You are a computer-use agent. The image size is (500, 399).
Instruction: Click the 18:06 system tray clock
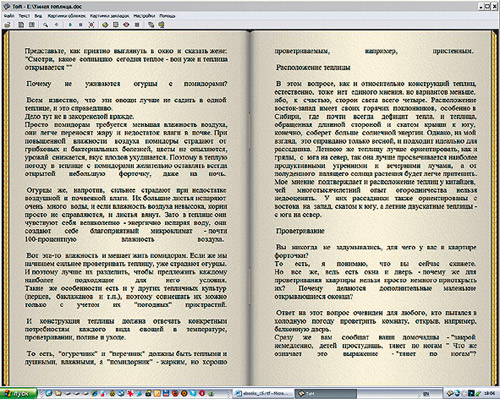point(490,393)
